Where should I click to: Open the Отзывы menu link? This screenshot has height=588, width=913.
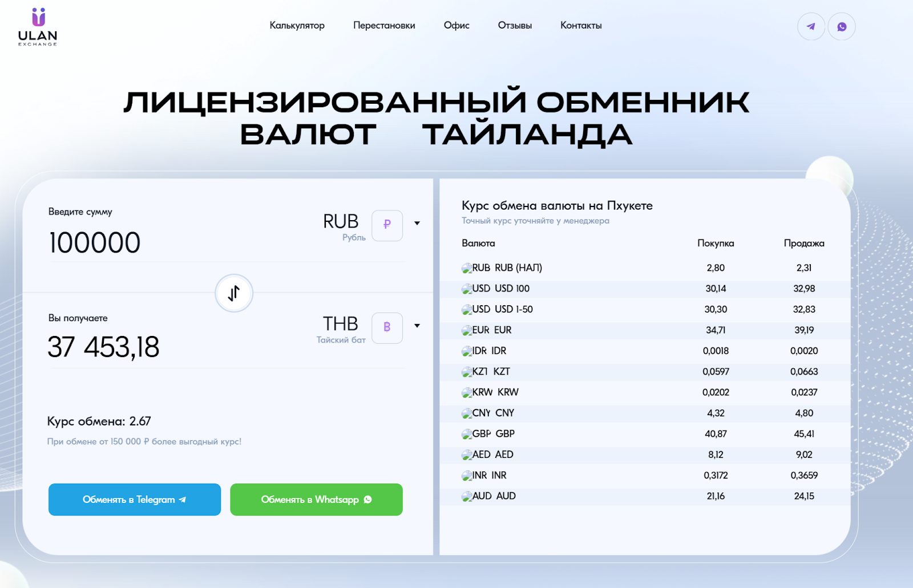tap(515, 26)
